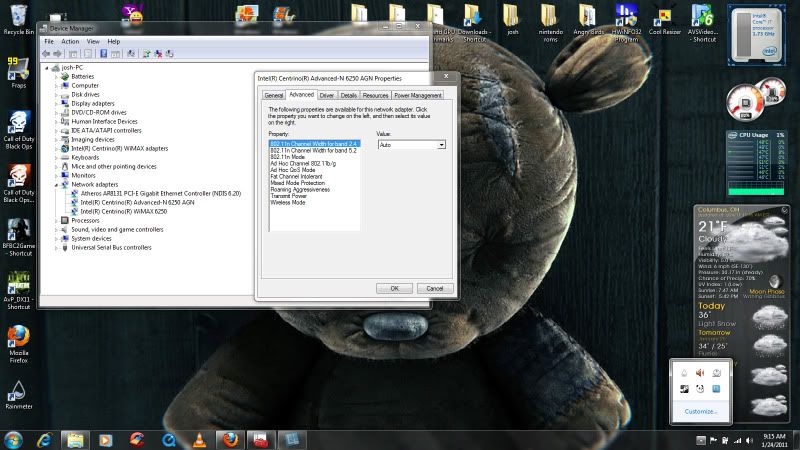Expand the Processors node
Viewport: 800px width, 450px height.
[56, 221]
